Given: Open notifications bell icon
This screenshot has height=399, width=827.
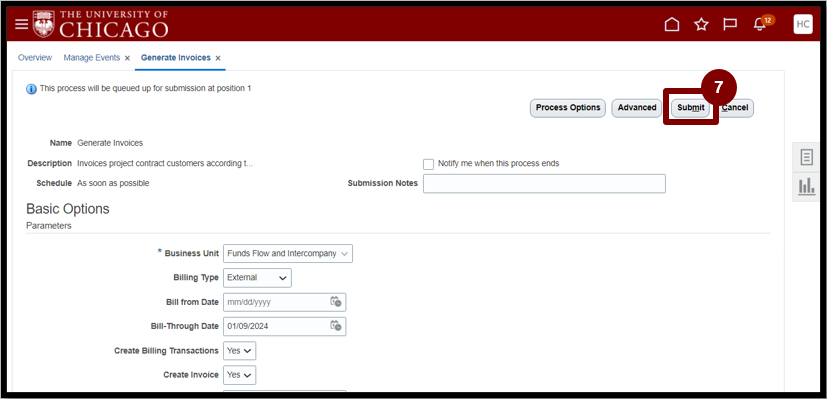Looking at the screenshot, I should coord(760,25).
